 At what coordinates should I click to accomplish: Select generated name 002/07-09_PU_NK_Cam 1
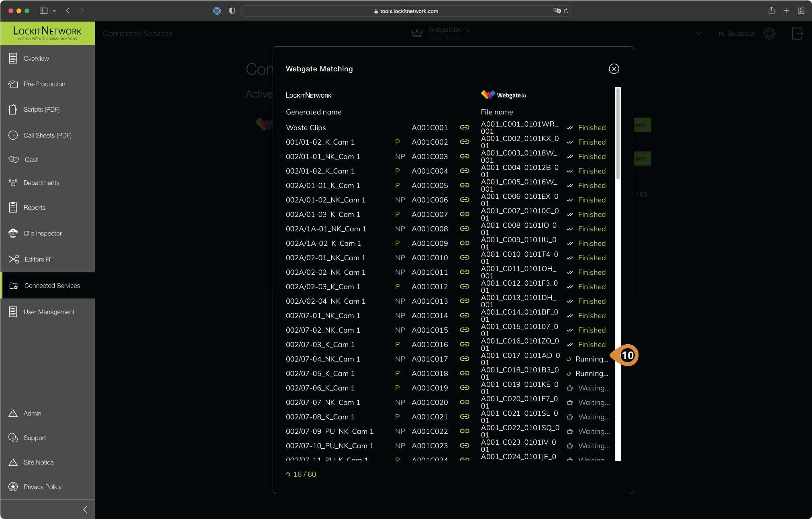click(329, 431)
